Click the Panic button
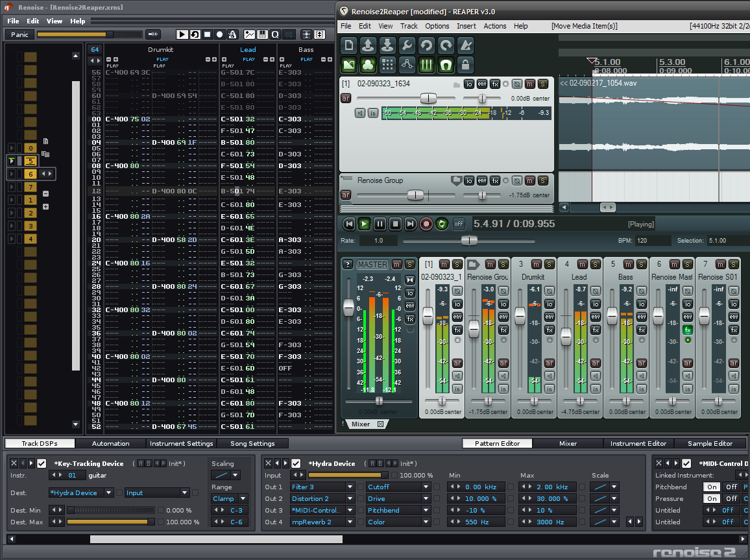Image resolution: width=750 pixels, height=560 pixels. (x=19, y=34)
